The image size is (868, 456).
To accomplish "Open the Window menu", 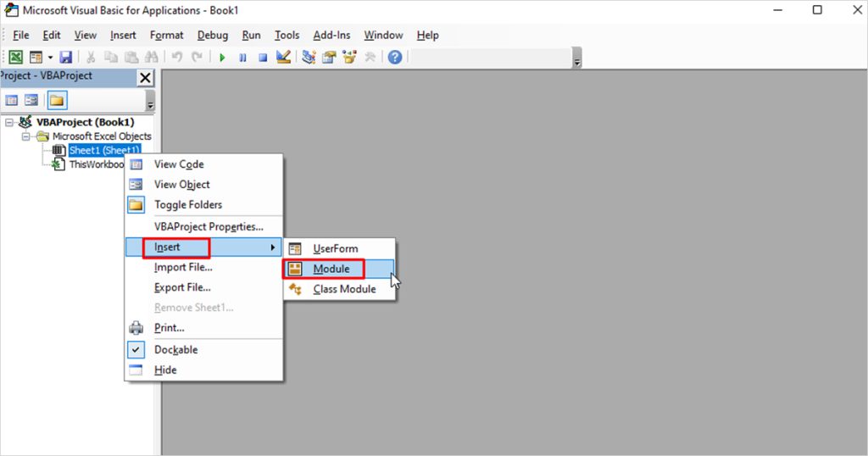I will (383, 35).
